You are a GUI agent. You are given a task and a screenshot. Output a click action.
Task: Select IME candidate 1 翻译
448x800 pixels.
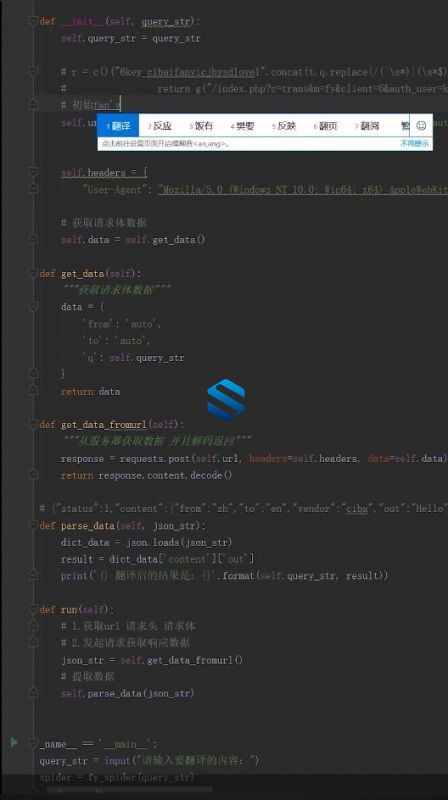(118, 126)
